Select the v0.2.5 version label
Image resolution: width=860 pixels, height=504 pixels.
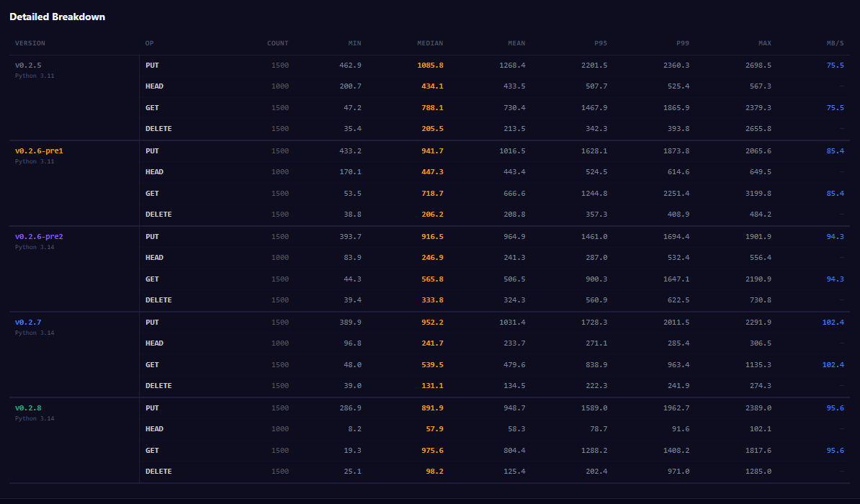tap(28, 66)
